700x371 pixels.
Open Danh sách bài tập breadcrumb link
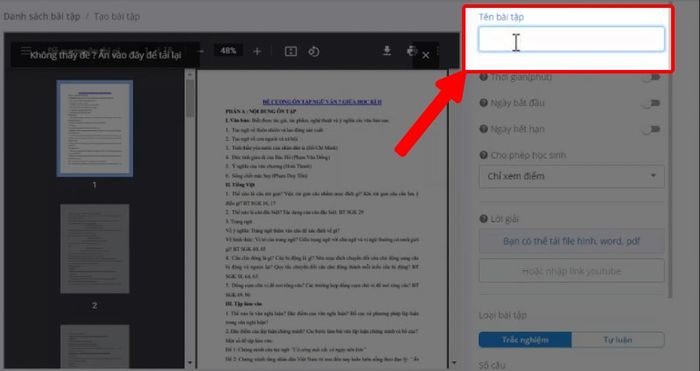coord(42,17)
